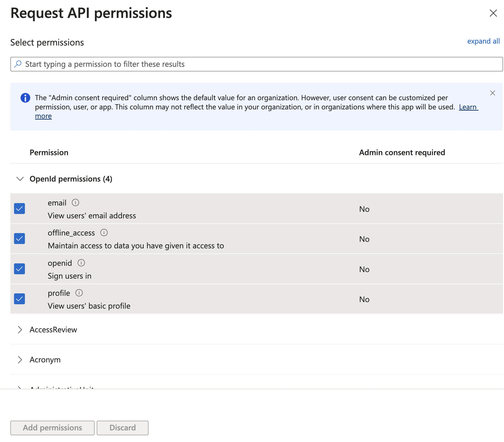
Task: Click the Add permissions button
Action: click(x=52, y=427)
